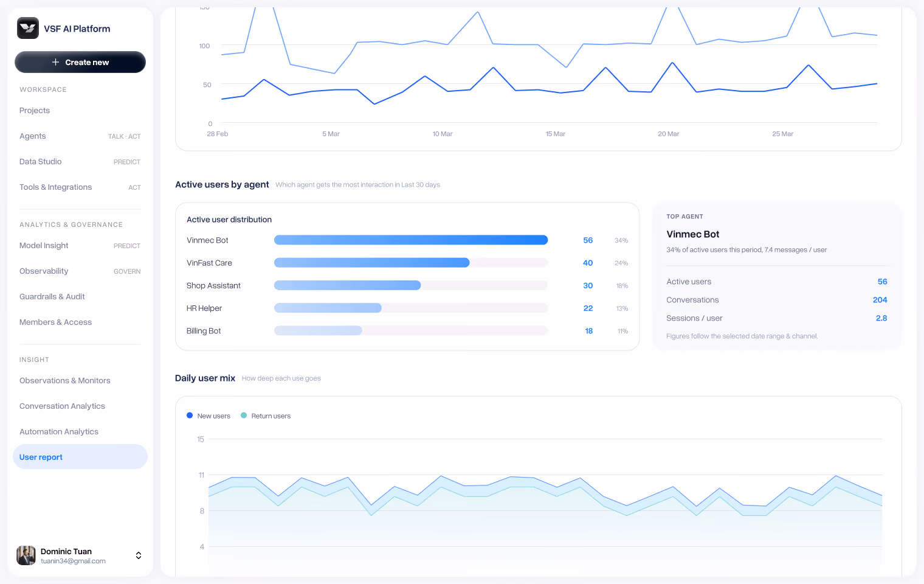Click the Billing Bot progress bar

click(x=411, y=331)
